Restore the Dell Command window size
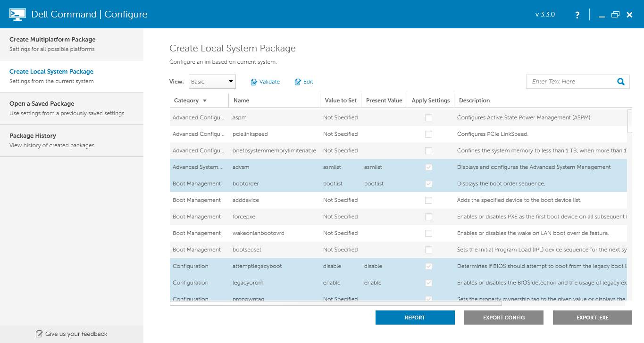The image size is (644, 343). (615, 15)
